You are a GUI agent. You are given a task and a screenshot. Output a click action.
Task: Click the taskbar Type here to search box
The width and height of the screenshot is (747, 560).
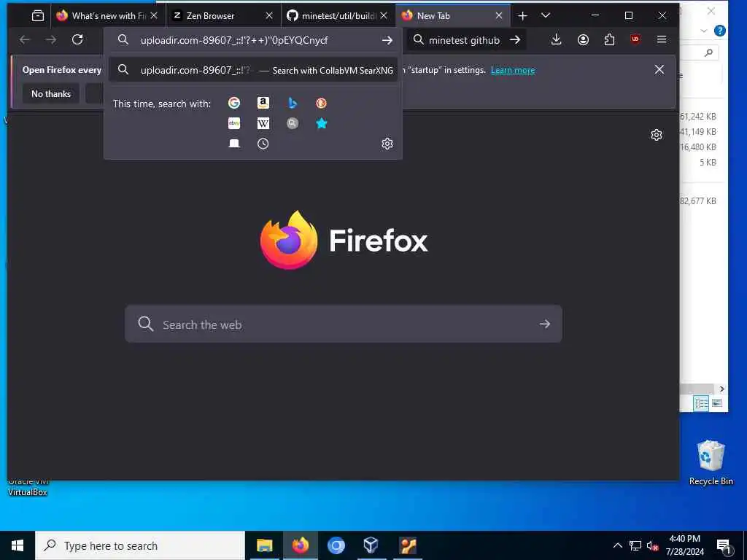pos(140,545)
